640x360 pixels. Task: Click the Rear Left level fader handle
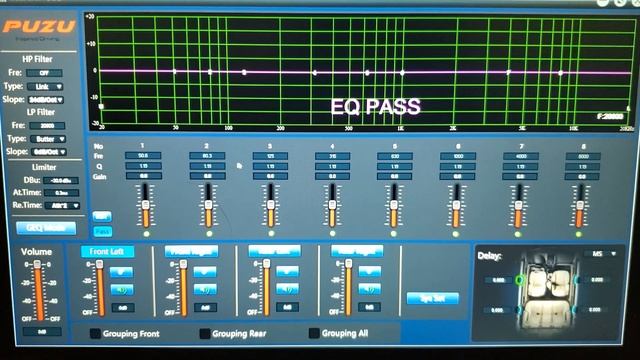[267, 264]
